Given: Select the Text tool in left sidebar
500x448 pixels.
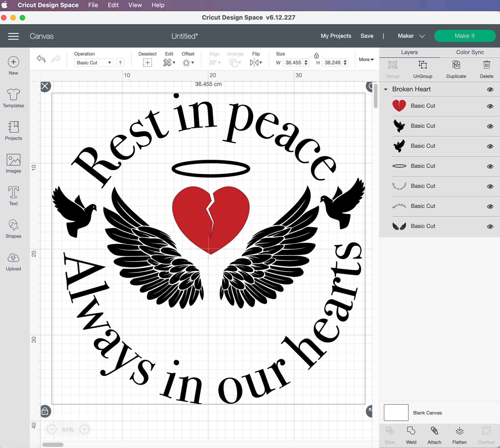Looking at the screenshot, I should 13,196.
